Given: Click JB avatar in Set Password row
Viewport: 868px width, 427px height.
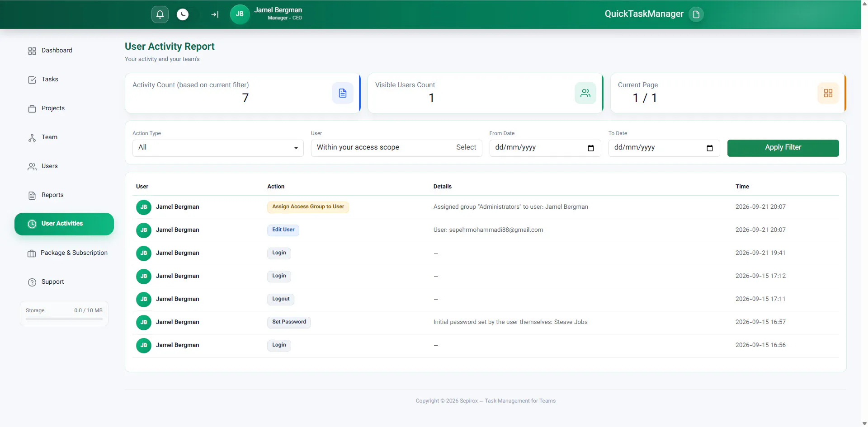Looking at the screenshot, I should click(144, 323).
